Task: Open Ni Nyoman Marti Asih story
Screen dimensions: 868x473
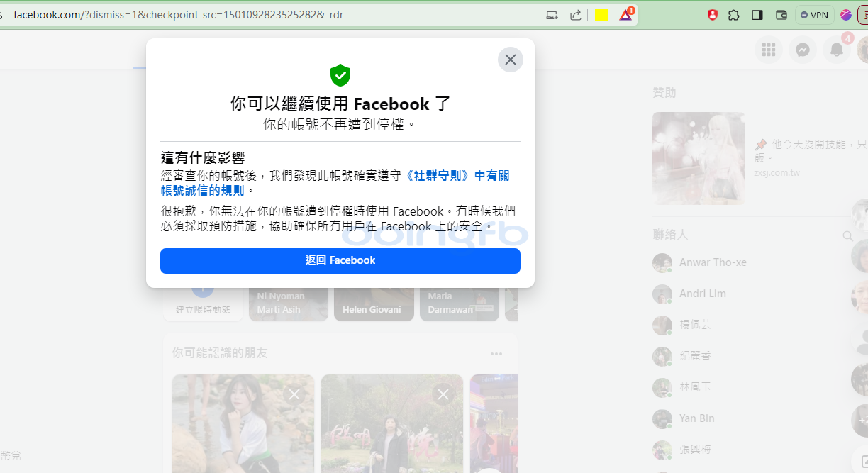Action: pos(289,304)
